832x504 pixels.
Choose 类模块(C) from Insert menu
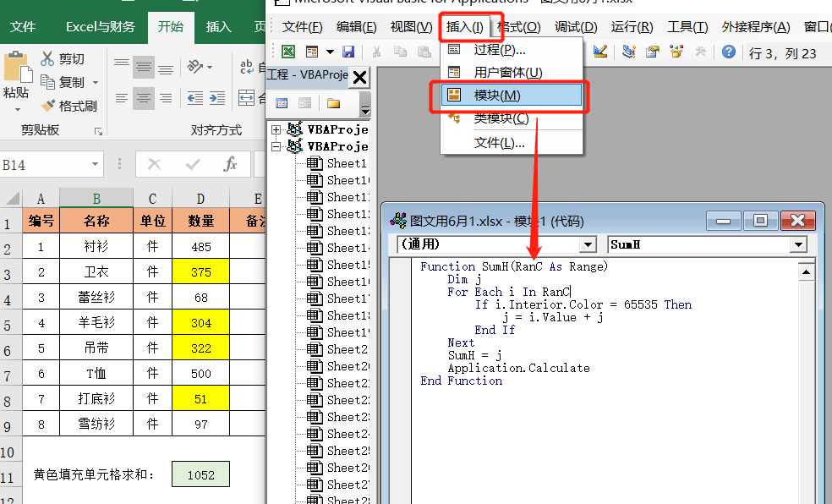[512, 118]
